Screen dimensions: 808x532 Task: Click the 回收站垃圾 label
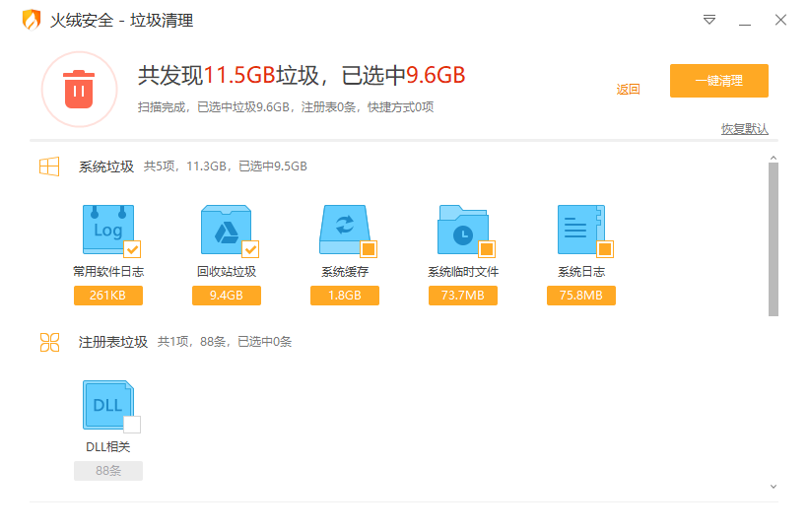click(x=227, y=271)
